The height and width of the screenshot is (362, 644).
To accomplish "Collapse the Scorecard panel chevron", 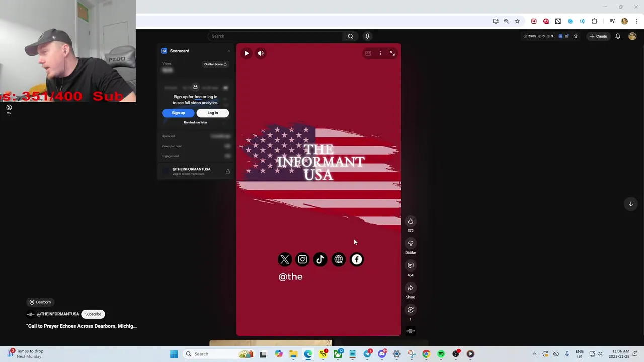I will click(x=229, y=51).
